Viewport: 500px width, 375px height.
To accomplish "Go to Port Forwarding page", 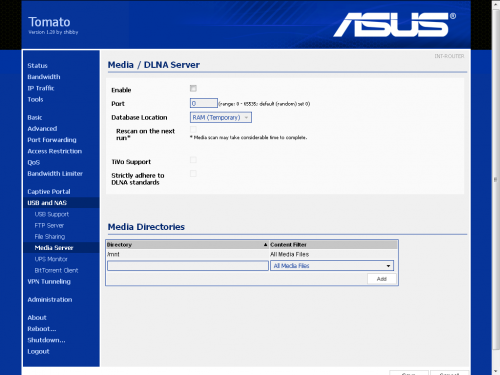I will click(52, 140).
